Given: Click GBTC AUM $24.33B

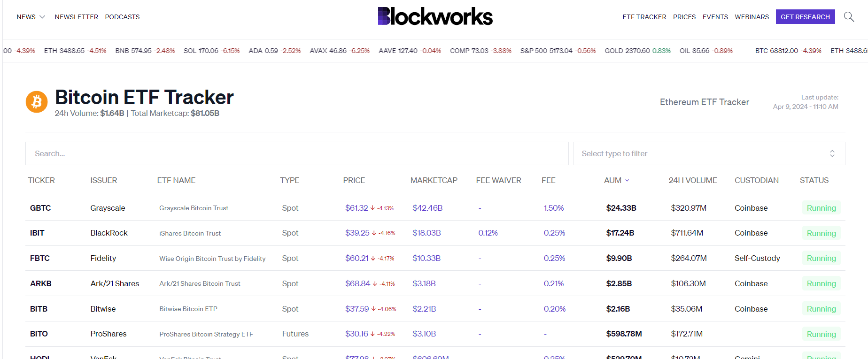Looking at the screenshot, I should [x=621, y=208].
